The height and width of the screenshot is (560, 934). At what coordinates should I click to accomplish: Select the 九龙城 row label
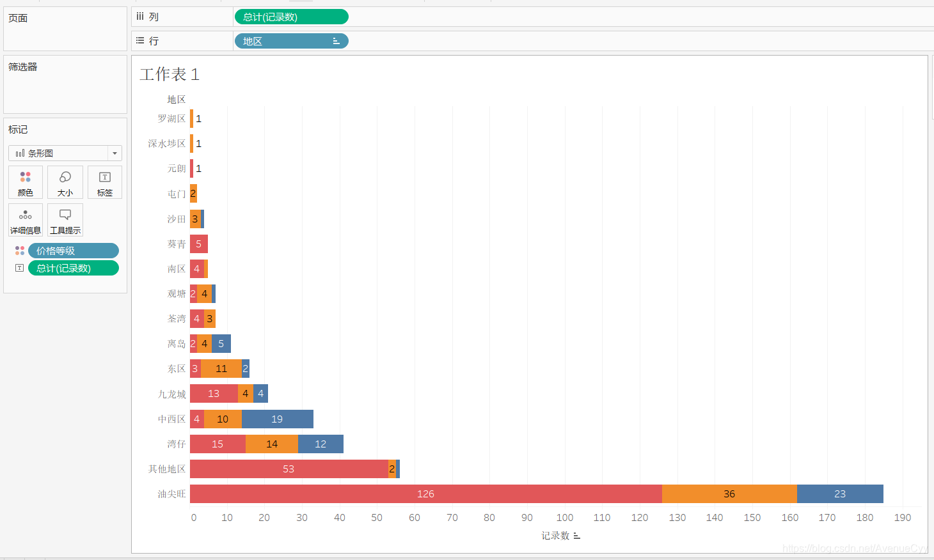pyautogui.click(x=171, y=394)
